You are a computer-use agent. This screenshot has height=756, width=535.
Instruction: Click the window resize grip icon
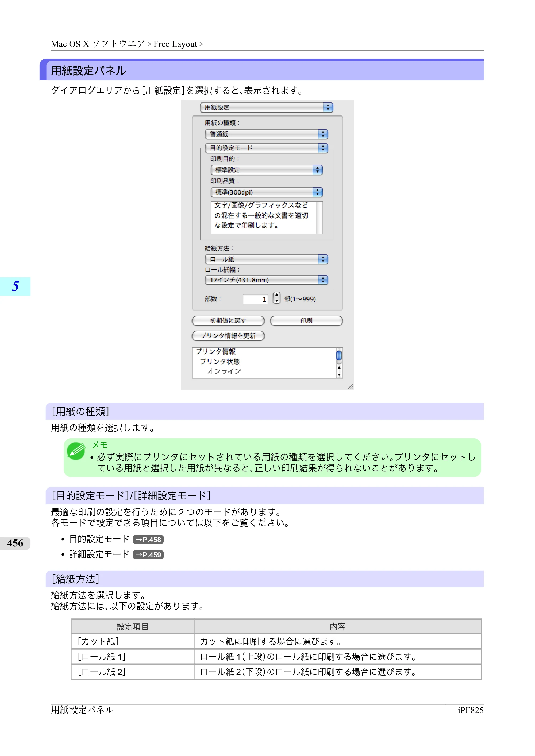click(350, 387)
